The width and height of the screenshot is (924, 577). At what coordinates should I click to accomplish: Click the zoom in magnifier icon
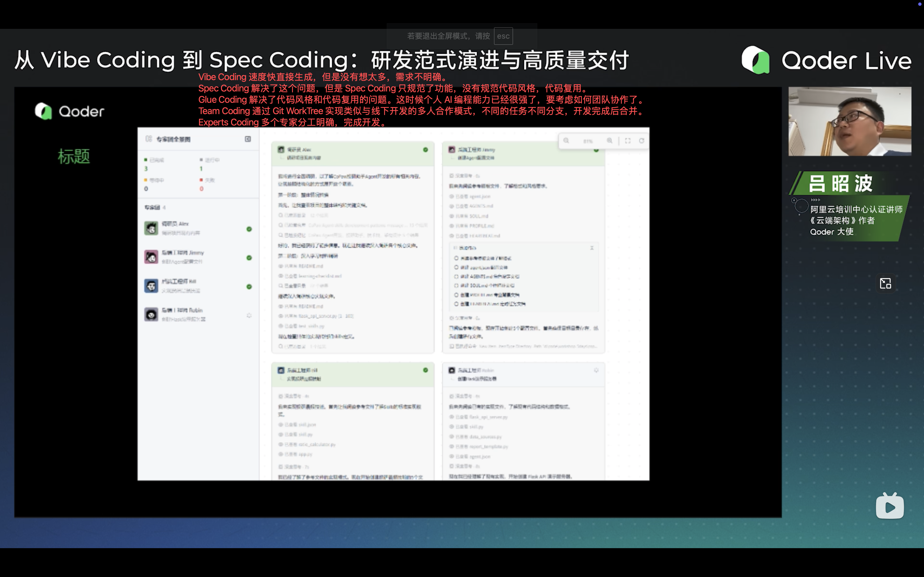(610, 141)
